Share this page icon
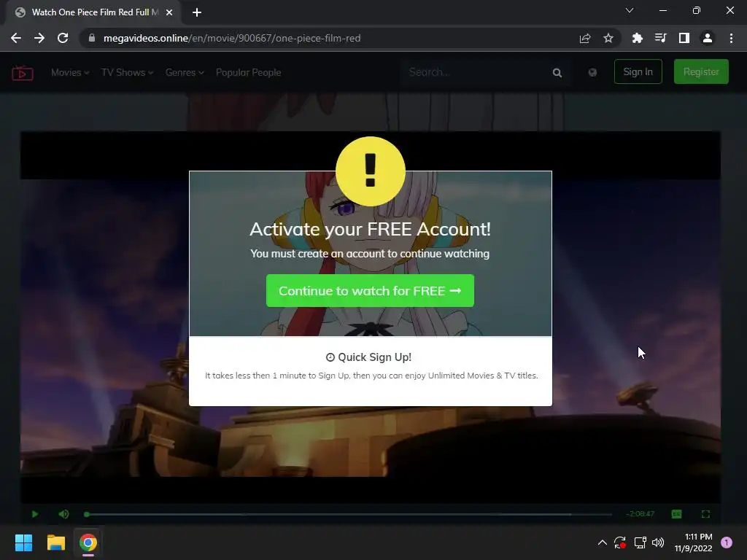 click(585, 38)
